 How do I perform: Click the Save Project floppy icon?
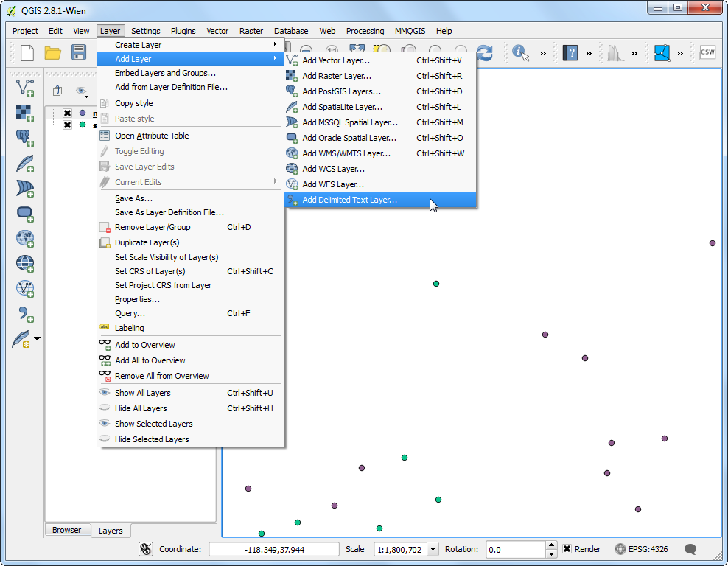tap(79, 52)
